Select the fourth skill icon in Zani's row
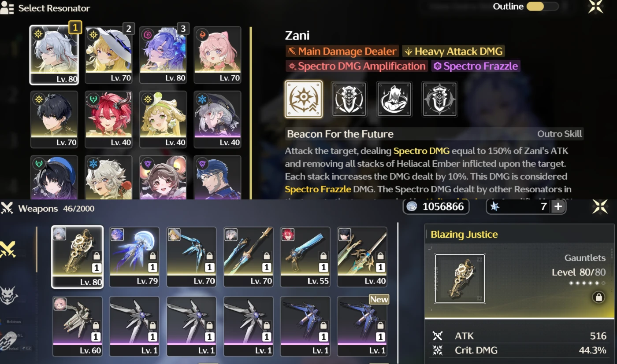This screenshot has height=364, width=617. (439, 99)
